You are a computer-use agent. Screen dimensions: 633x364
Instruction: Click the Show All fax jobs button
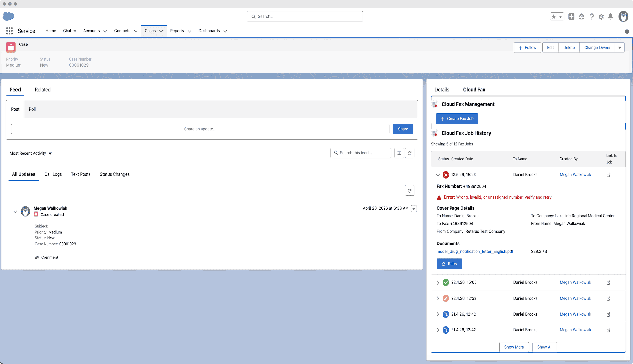pyautogui.click(x=544, y=347)
